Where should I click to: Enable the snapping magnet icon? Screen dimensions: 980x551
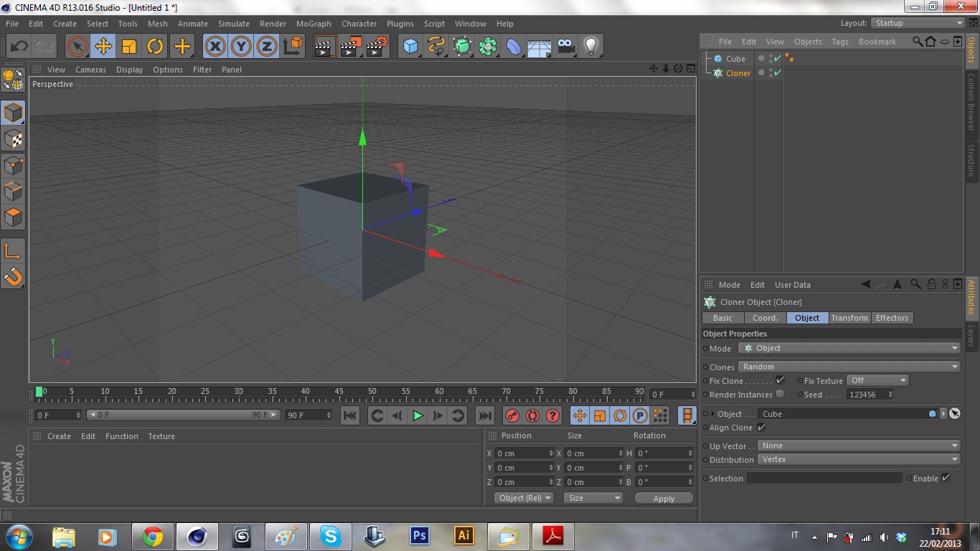13,276
